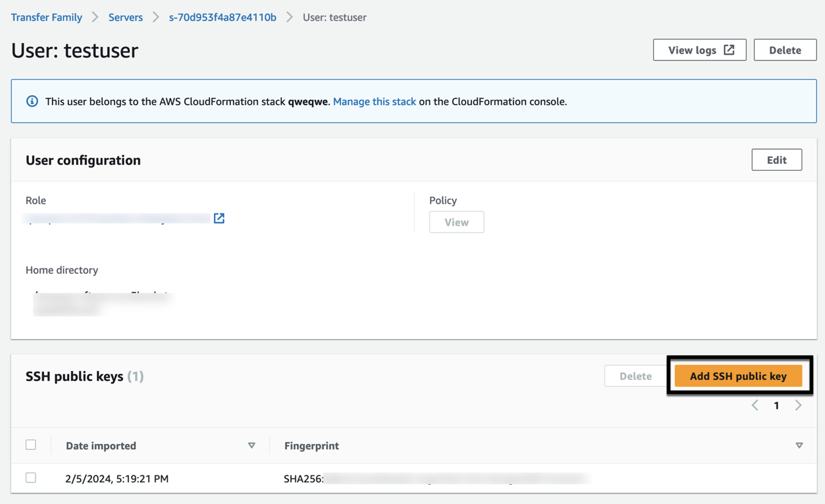This screenshot has width=825, height=504.
Task: Click the filter arrow on Fingerprint column
Action: (x=799, y=445)
